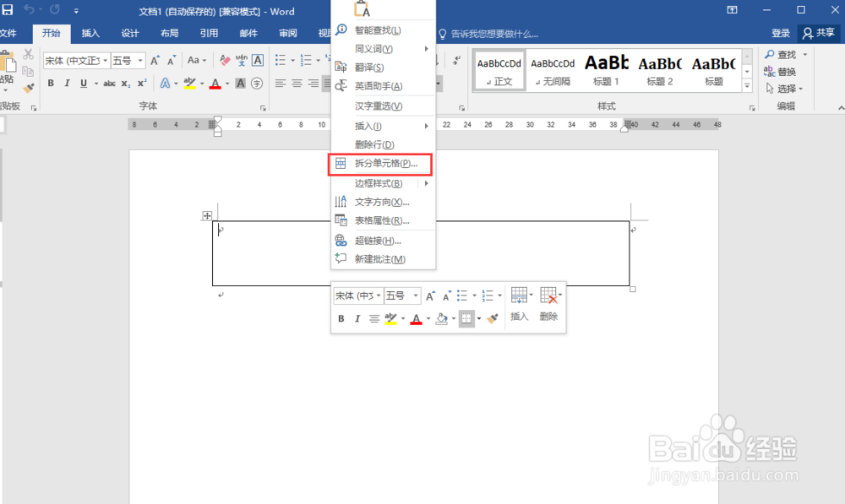Open 选择 dropdown in editing group

pyautogui.click(x=785, y=89)
